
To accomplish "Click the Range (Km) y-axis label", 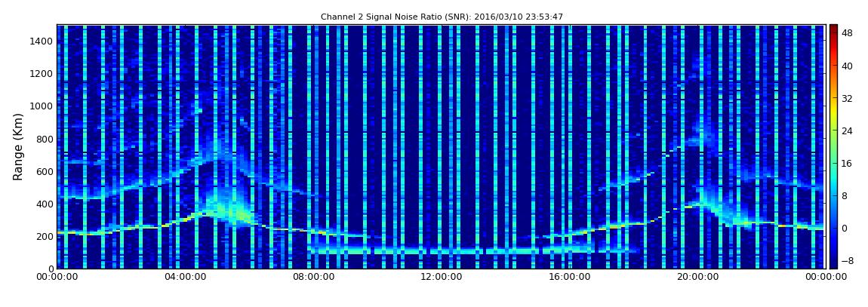I will 17,146.
